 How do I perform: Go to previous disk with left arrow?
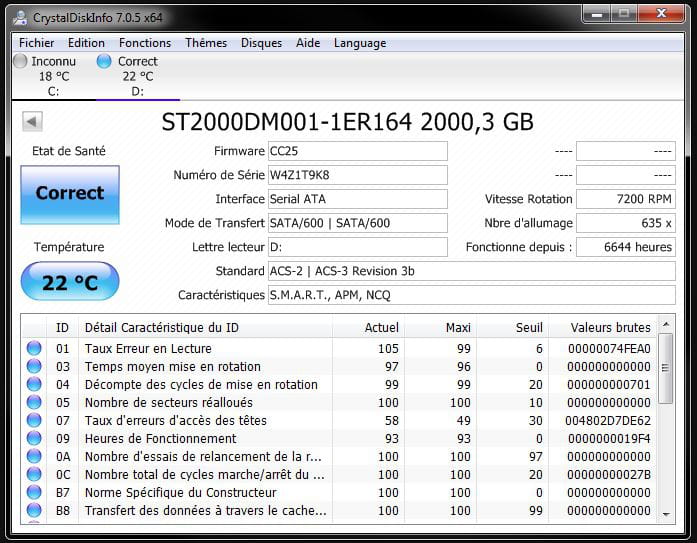pos(32,121)
